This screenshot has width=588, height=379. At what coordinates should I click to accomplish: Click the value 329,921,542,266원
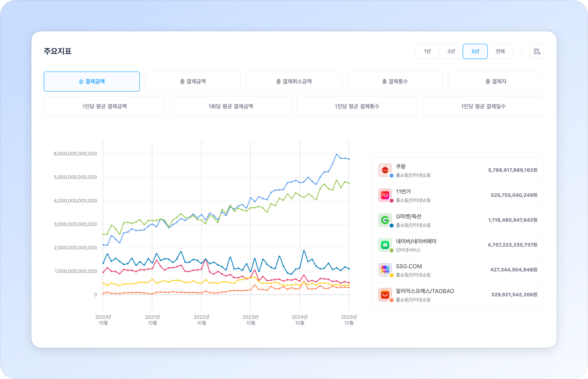pyautogui.click(x=514, y=294)
